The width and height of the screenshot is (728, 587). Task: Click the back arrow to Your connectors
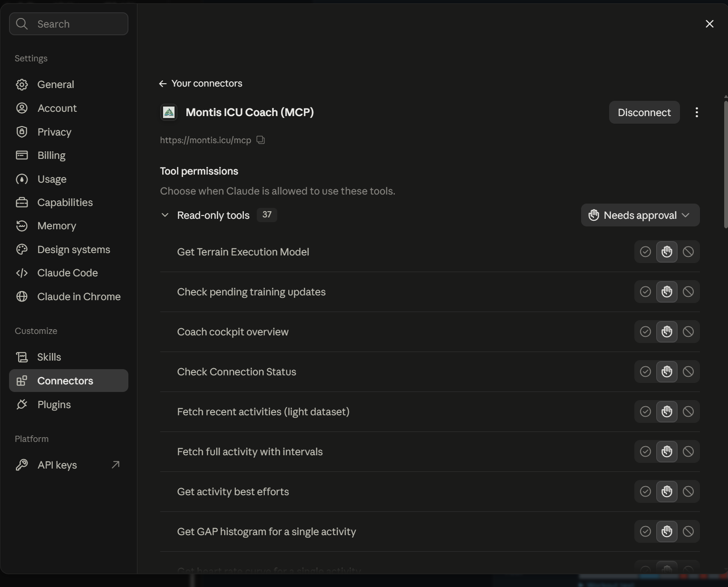point(163,84)
